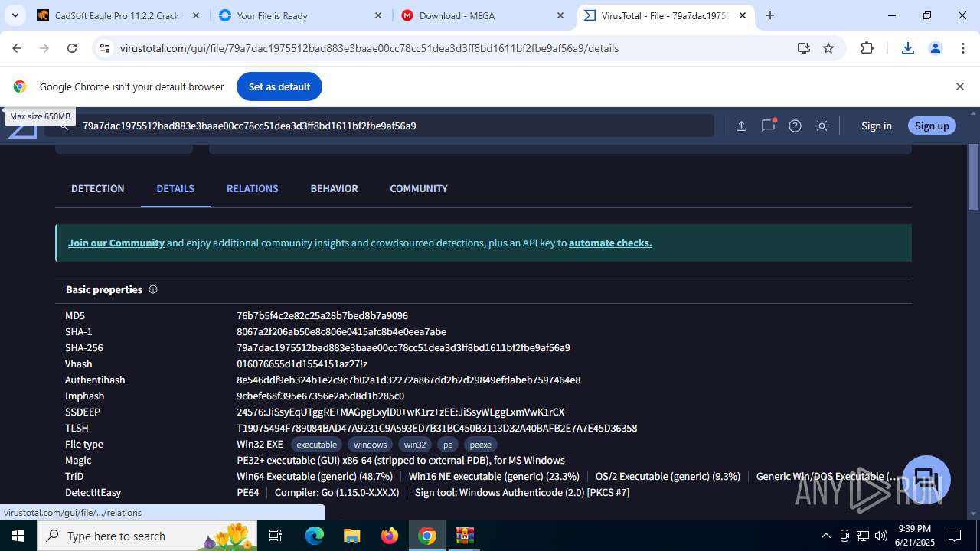Click the VirusTotal upload file icon

tap(741, 126)
